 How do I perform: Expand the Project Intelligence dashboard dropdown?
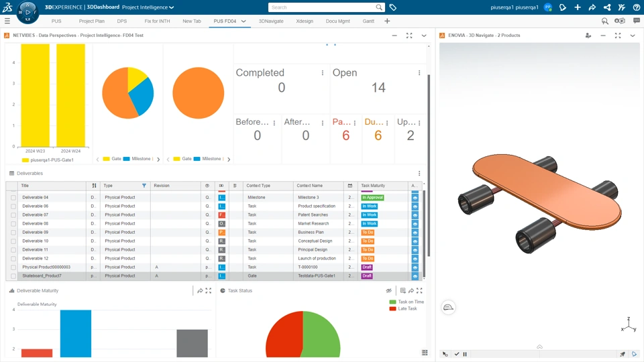pyautogui.click(x=172, y=7)
